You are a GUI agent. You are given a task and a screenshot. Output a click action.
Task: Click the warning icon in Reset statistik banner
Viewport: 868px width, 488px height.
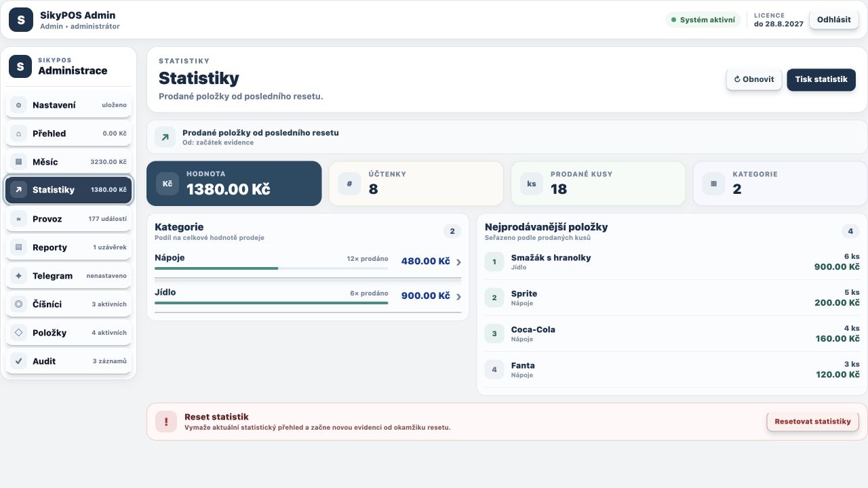pos(166,422)
